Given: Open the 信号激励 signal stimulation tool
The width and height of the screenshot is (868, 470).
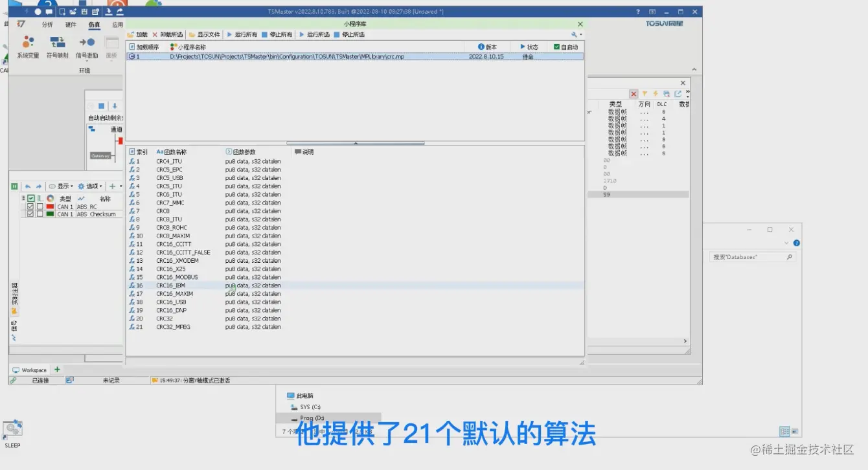Looking at the screenshot, I should click(x=87, y=47).
